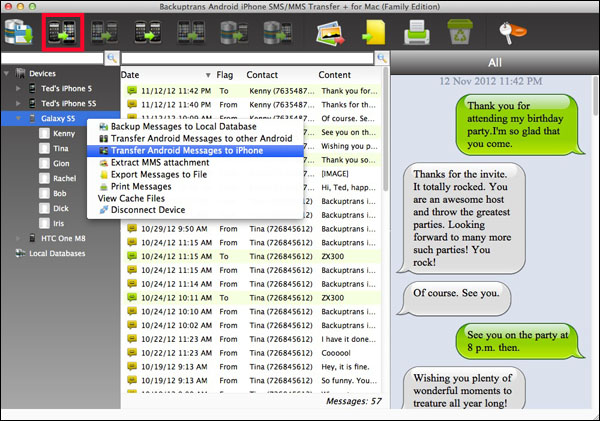
Task: Select contact Dick in sidebar
Action: pyautogui.click(x=61, y=208)
